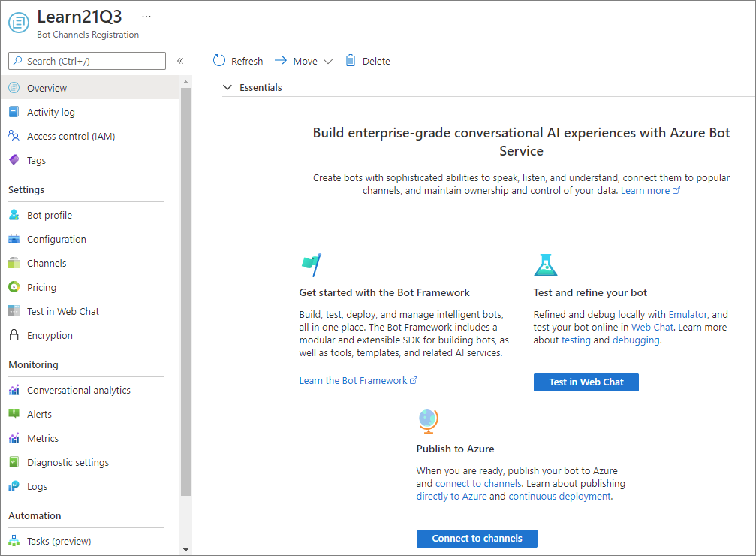
Task: Open the debugging link
Action: (x=636, y=340)
